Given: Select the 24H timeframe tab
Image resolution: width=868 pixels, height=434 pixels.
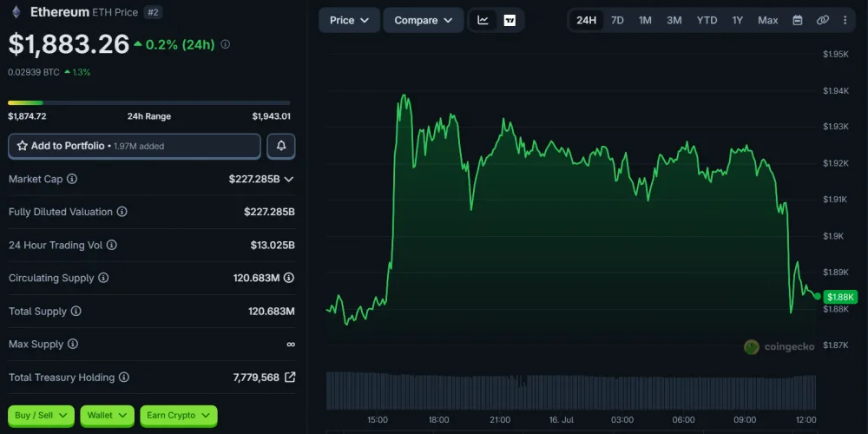Looking at the screenshot, I should (x=586, y=21).
